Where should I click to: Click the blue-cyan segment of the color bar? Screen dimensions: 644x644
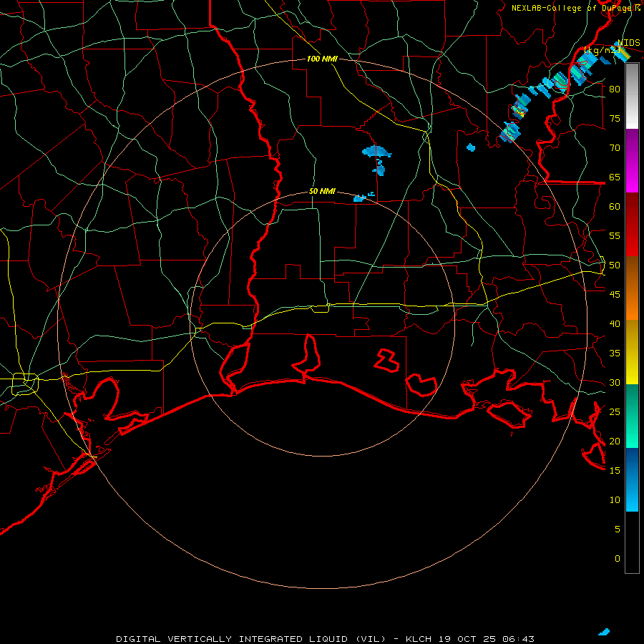[632, 479]
